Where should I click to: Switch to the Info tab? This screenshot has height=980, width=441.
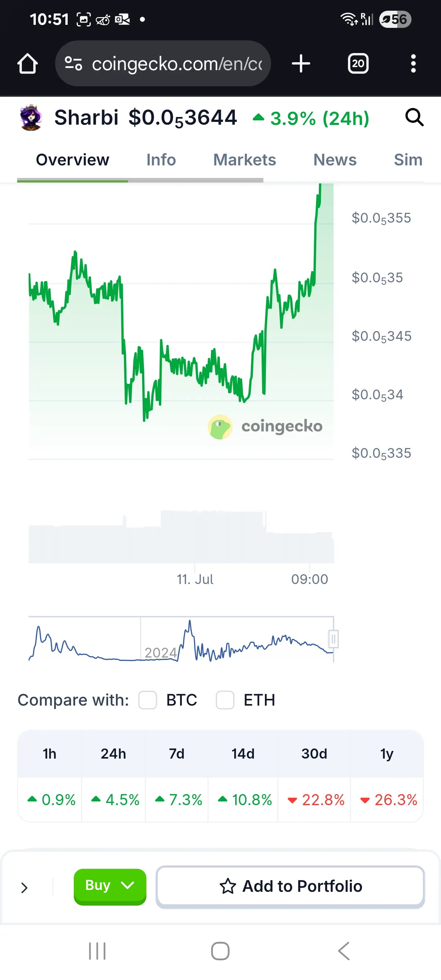pyautogui.click(x=161, y=160)
